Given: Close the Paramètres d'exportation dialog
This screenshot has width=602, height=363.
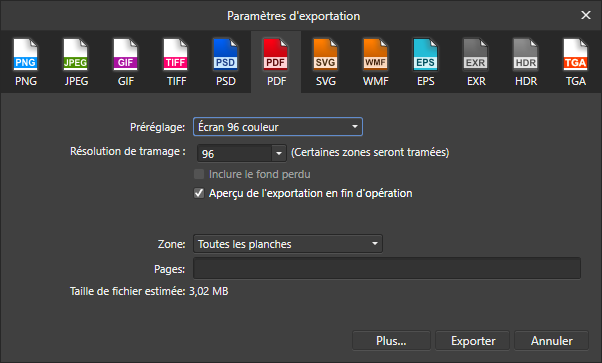Looking at the screenshot, I should (585, 15).
